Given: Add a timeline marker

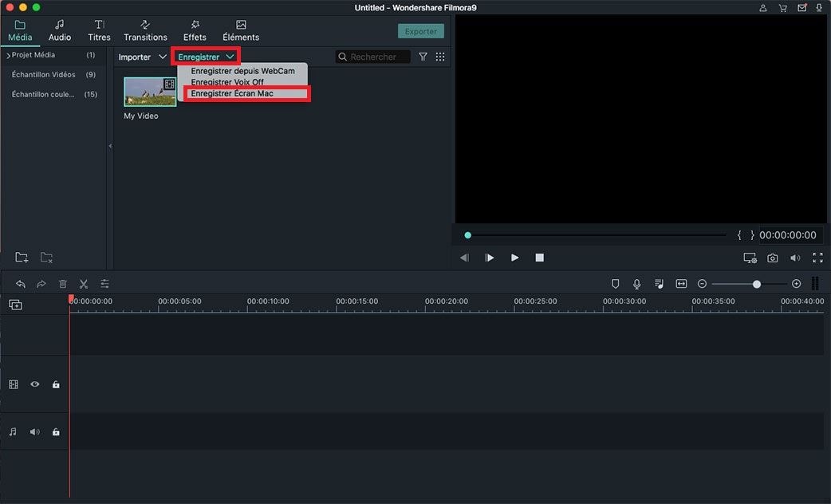Looking at the screenshot, I should [616, 284].
